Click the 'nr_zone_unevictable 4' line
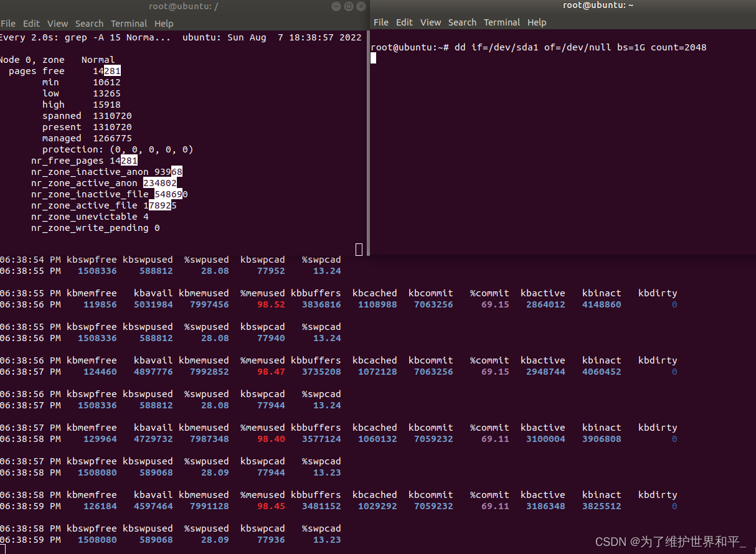Screen dimensions: 756x554 (x=90, y=217)
